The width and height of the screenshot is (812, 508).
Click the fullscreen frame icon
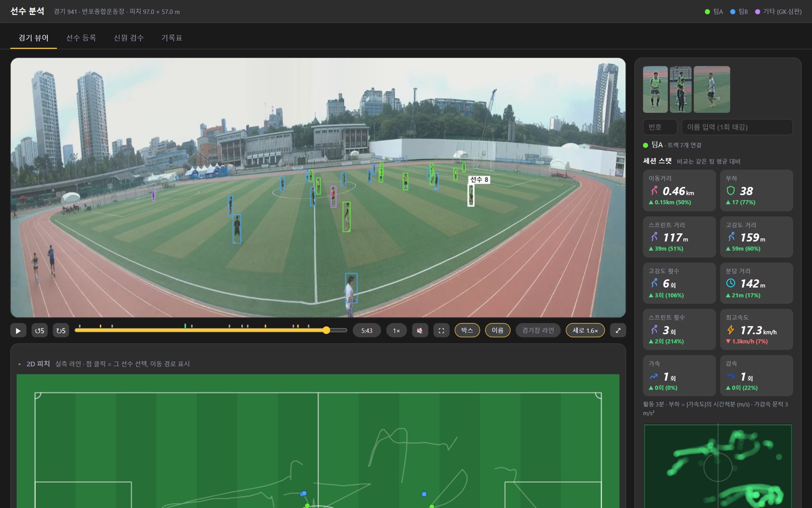click(441, 331)
